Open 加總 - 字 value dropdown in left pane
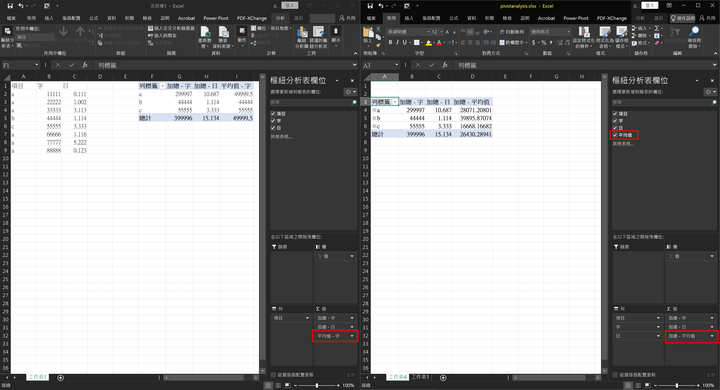Image resolution: width=720 pixels, height=390 pixels. click(352, 318)
